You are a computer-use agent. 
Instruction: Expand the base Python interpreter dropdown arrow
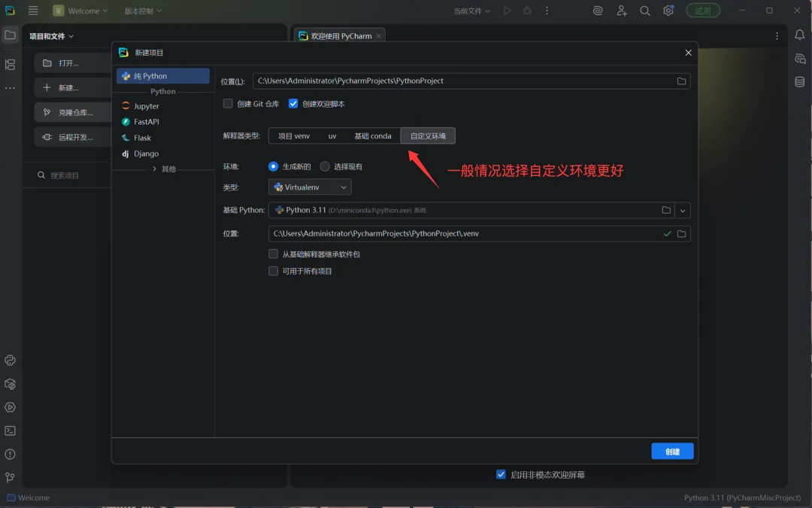point(683,211)
